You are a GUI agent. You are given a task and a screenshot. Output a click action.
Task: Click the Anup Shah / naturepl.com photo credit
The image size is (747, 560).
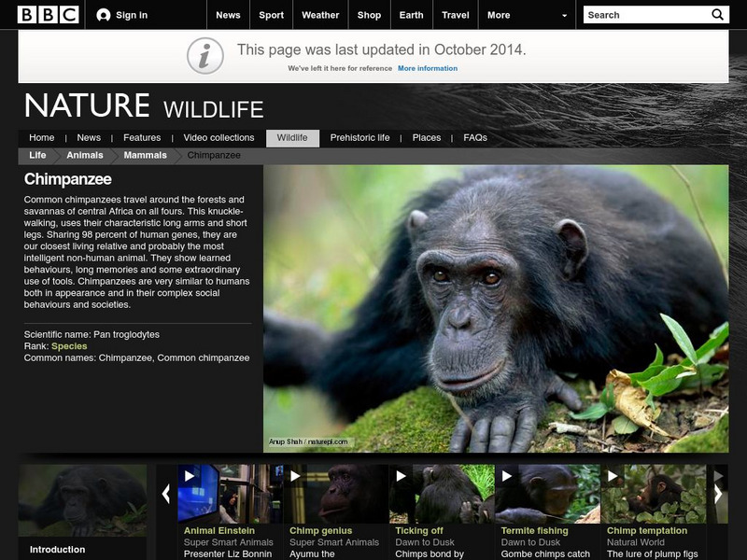tap(308, 441)
